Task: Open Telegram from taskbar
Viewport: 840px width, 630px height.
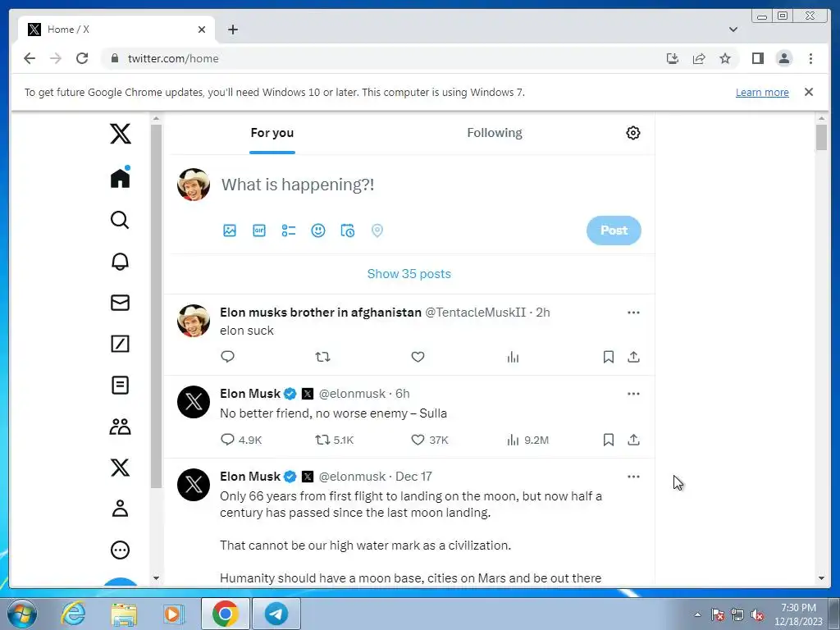Action: pyautogui.click(x=276, y=614)
